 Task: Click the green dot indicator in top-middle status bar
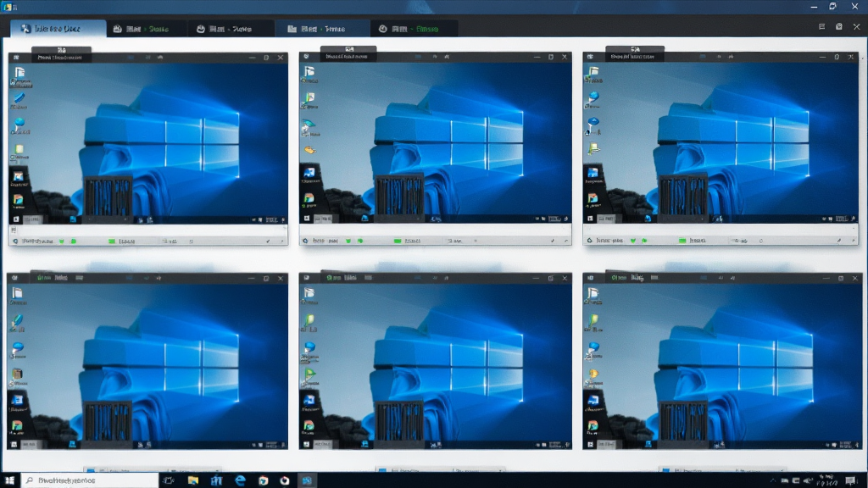coord(360,241)
